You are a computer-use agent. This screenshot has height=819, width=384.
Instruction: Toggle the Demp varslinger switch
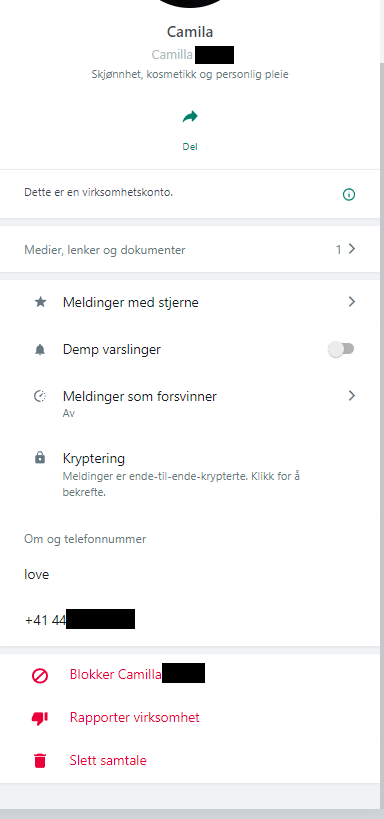click(x=341, y=349)
